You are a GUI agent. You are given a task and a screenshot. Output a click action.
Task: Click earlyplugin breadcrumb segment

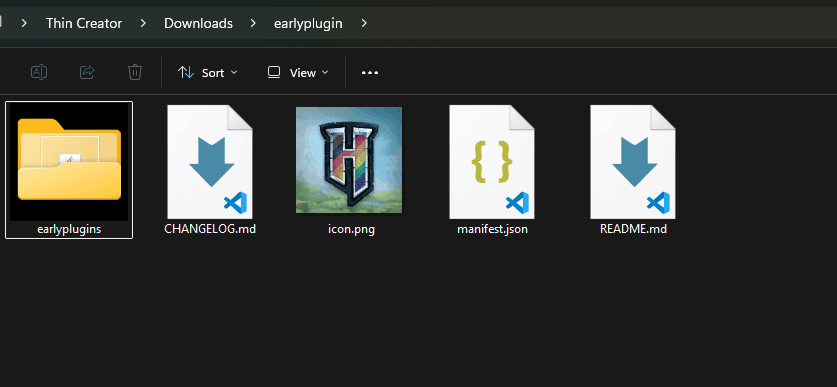308,23
